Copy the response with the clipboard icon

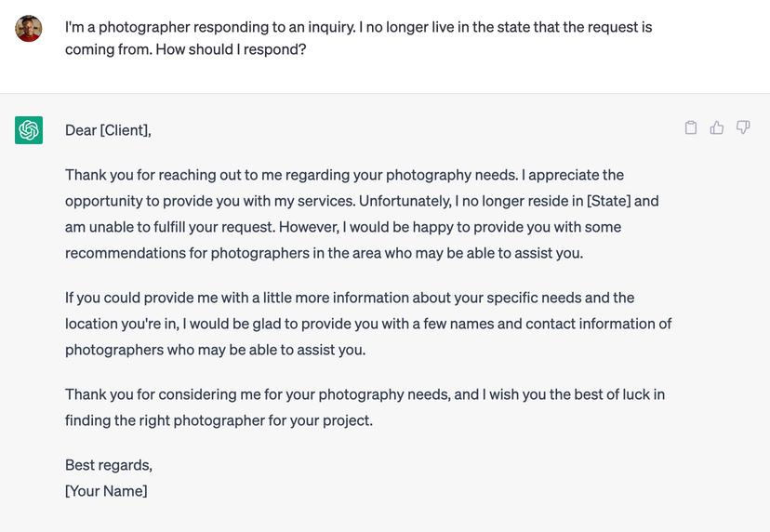coord(691,127)
